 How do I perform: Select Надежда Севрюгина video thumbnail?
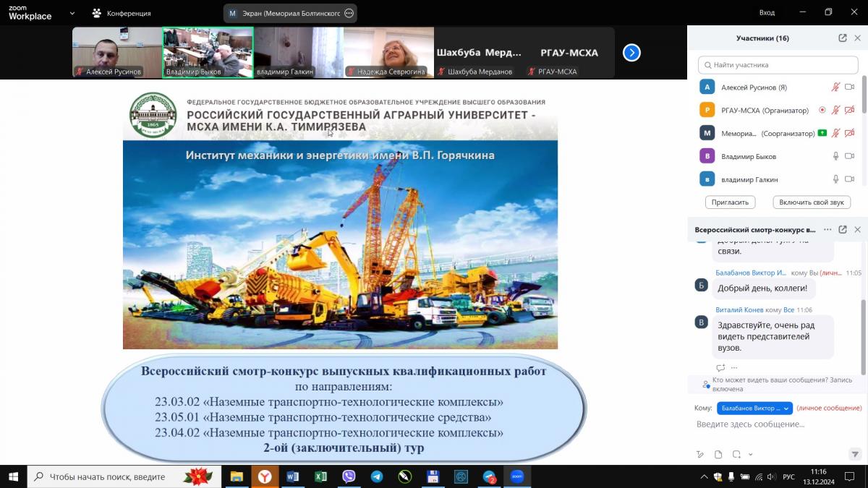point(389,52)
